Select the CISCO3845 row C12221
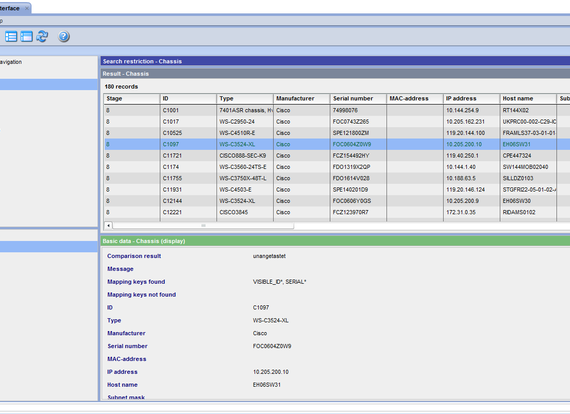 (x=337, y=212)
